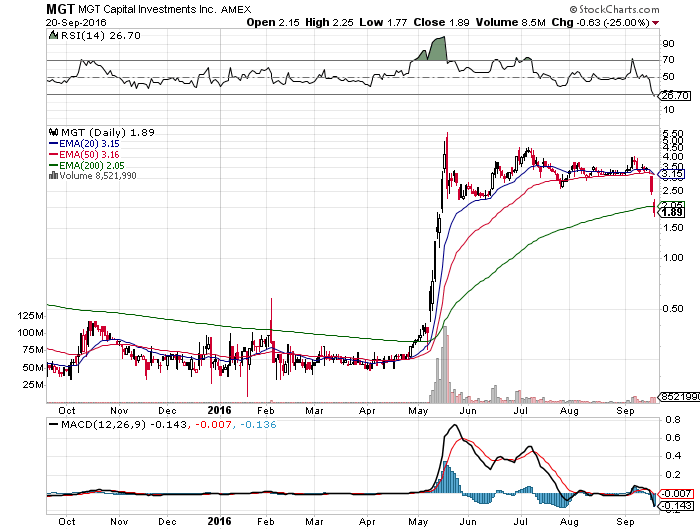Viewport: 700px width, 530px height.
Task: Select the AMEX exchange label
Action: [236, 9]
